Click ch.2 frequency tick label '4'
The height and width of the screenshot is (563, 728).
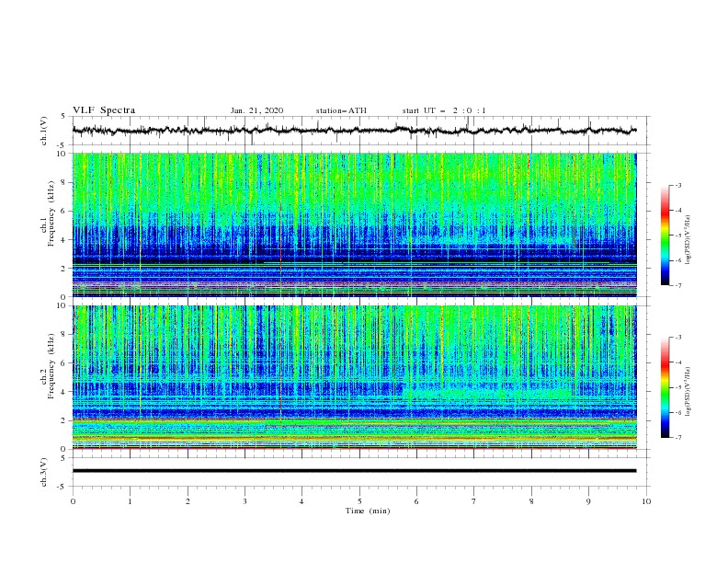(x=64, y=392)
